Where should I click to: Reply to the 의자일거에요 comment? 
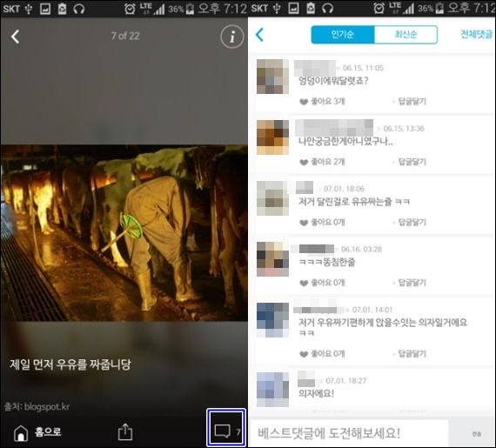coord(412,353)
